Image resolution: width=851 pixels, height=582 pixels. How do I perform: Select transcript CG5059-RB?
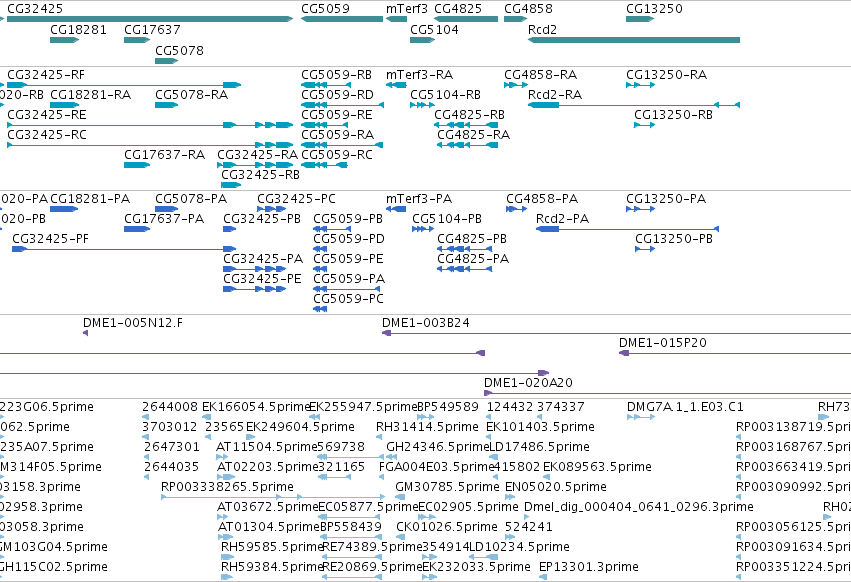[x=326, y=85]
